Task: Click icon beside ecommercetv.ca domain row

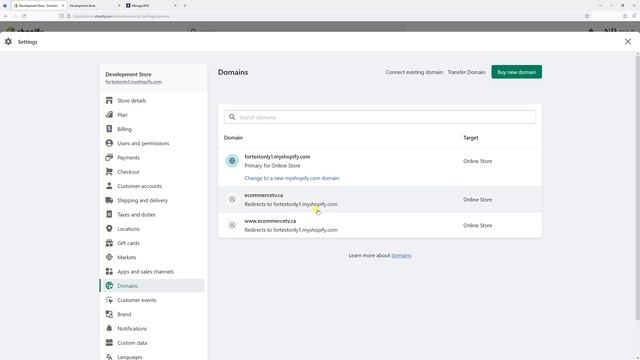Action: pyautogui.click(x=232, y=199)
